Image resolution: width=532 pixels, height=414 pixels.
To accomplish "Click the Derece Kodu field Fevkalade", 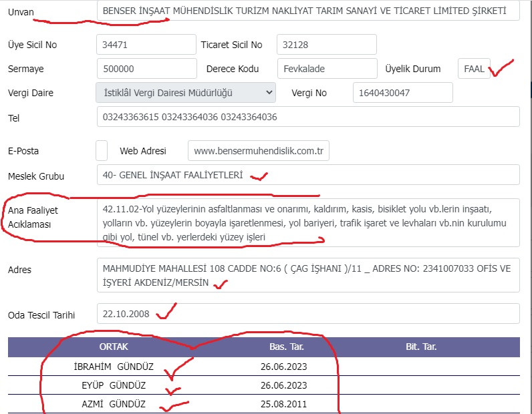I will coord(327,69).
